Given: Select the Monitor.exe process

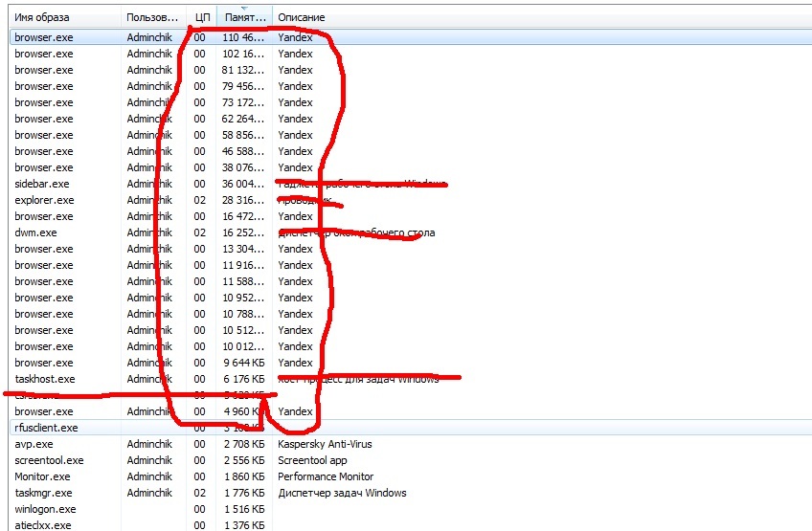Looking at the screenshot, I should pyautogui.click(x=411, y=476).
